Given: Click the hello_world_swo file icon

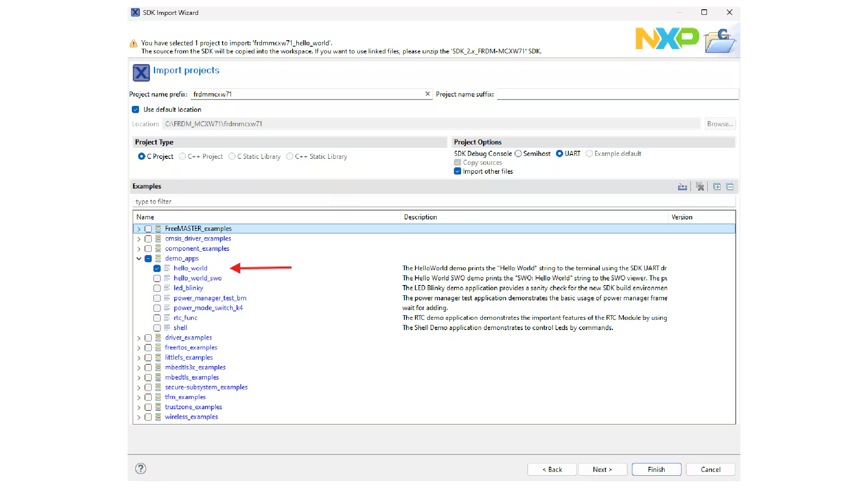Looking at the screenshot, I should pos(167,278).
